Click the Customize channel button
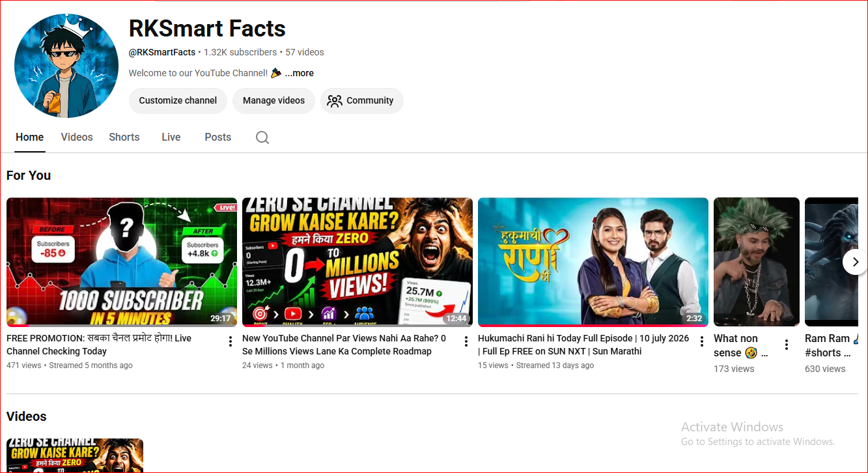868x473 pixels. point(178,101)
